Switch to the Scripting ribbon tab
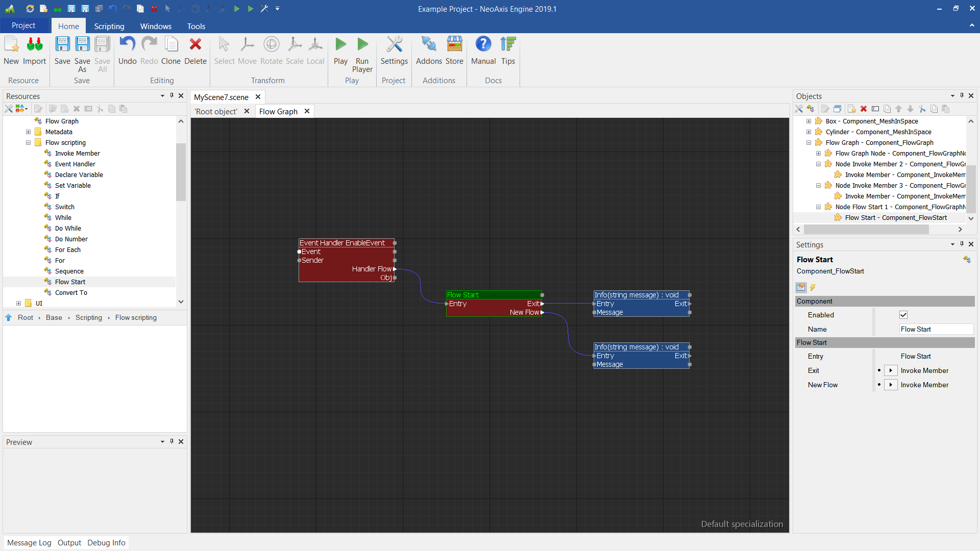The height and width of the screenshot is (551, 980). [x=109, y=26]
